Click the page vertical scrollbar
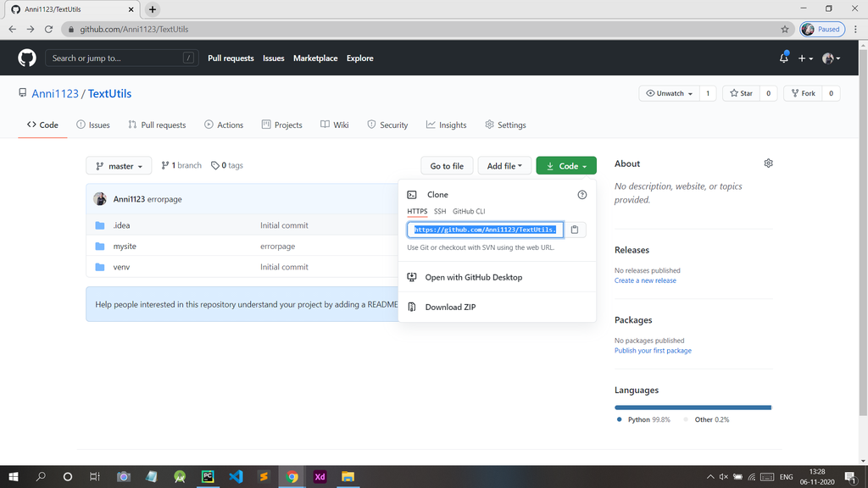This screenshot has height=488, width=868. (863, 232)
